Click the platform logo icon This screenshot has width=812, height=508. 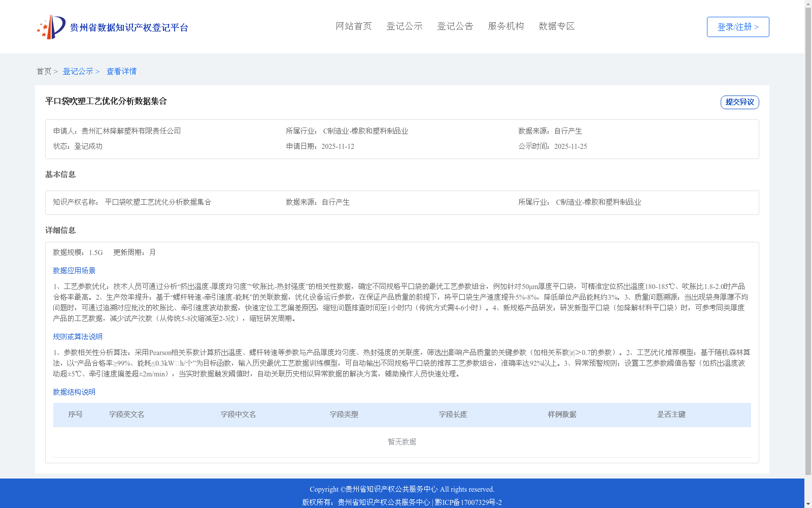coord(51,27)
